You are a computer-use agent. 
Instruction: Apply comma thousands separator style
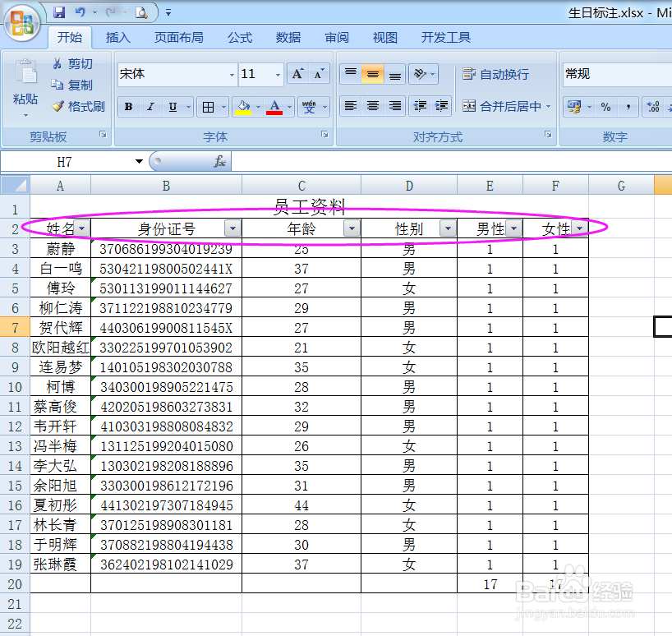(628, 106)
